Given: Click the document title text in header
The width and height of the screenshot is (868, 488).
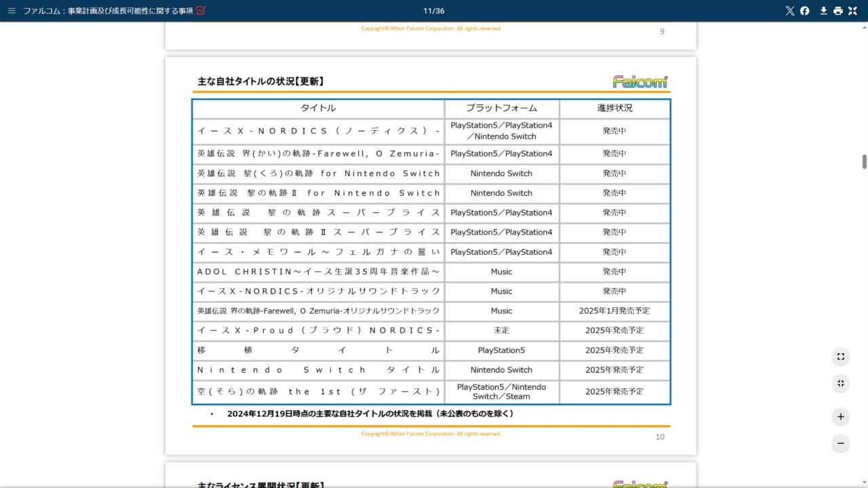Looking at the screenshot, I should pos(108,11).
